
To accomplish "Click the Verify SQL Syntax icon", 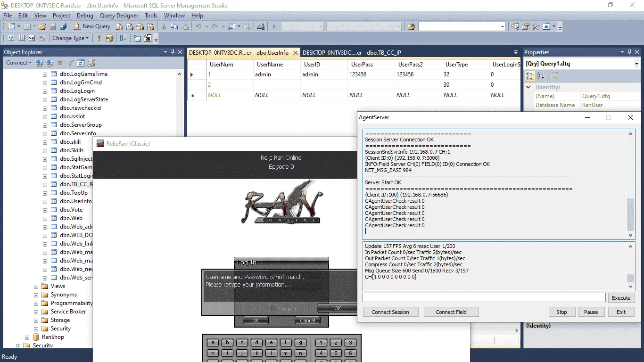I will click(x=109, y=38).
